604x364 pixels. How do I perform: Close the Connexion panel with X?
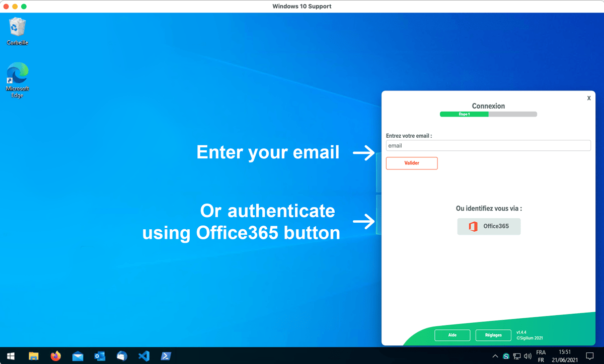[589, 98]
